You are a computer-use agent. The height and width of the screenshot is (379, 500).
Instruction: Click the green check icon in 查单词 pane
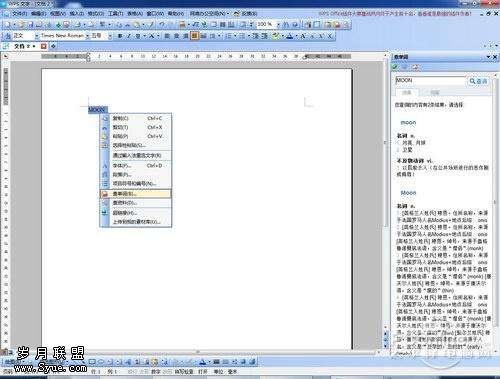(395, 67)
